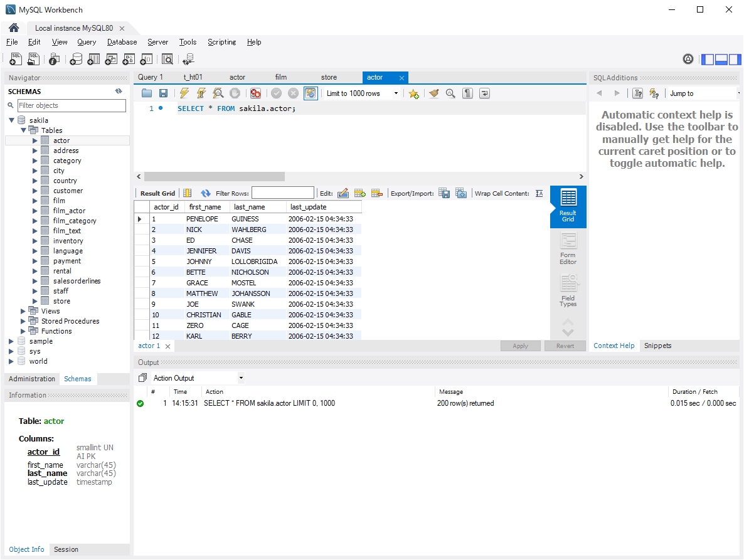The image size is (744, 560).
Task: Click the Result Grid side button
Action: 568,206
